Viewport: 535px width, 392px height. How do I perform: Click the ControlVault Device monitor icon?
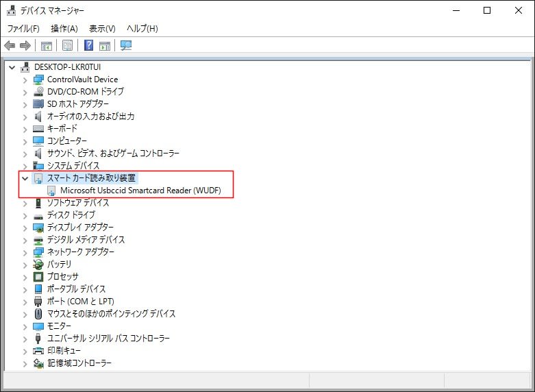(x=38, y=79)
